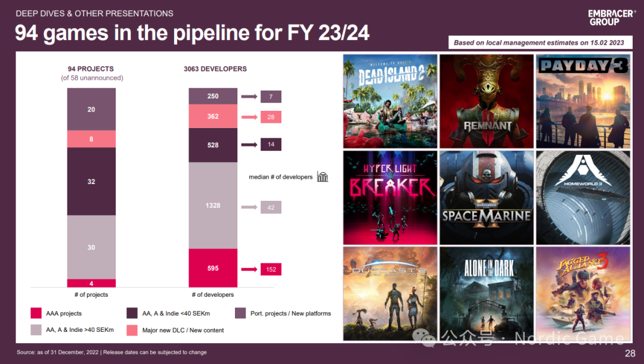Click the arrow pointing to 152
Image resolution: width=644 pixels, height=364 pixels.
[249, 269]
